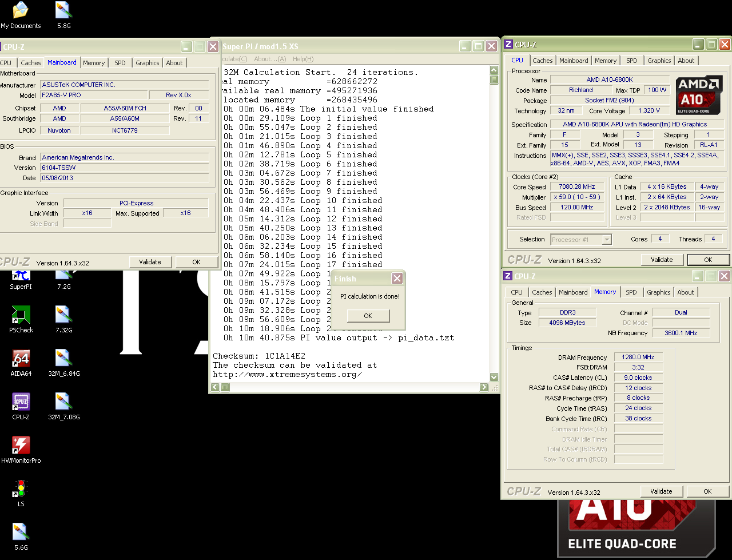Select Mainboard tab in the leftmost CPU-Z window
Image resolution: width=732 pixels, height=560 pixels.
[62, 62]
